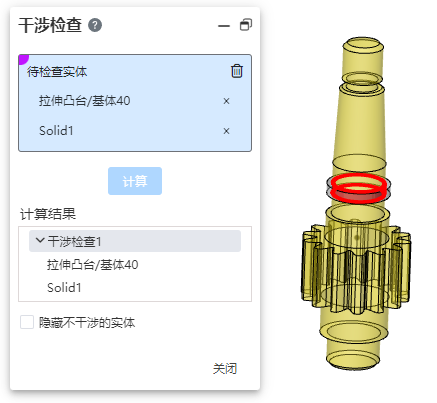The width and height of the screenshot is (437, 403).
Task: Click the purple corner marker of selection box
Action: point(23,59)
